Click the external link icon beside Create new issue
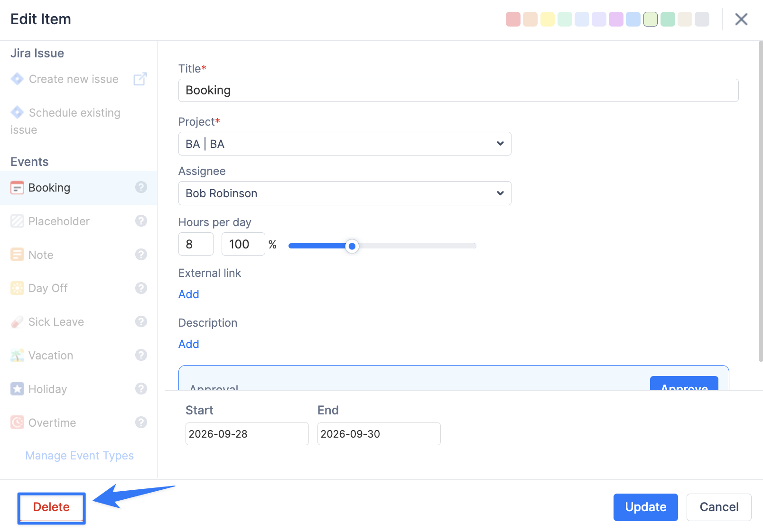 (140, 79)
